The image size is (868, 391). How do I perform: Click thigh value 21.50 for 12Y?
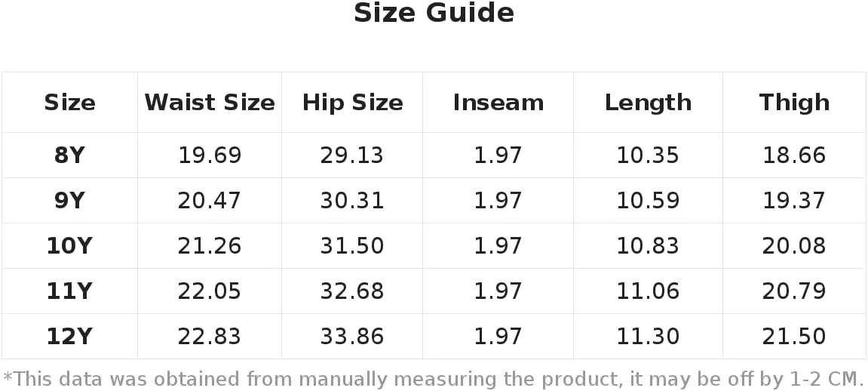(x=794, y=337)
